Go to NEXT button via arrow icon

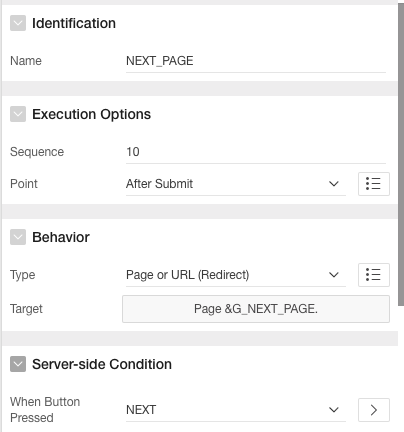coord(374,410)
